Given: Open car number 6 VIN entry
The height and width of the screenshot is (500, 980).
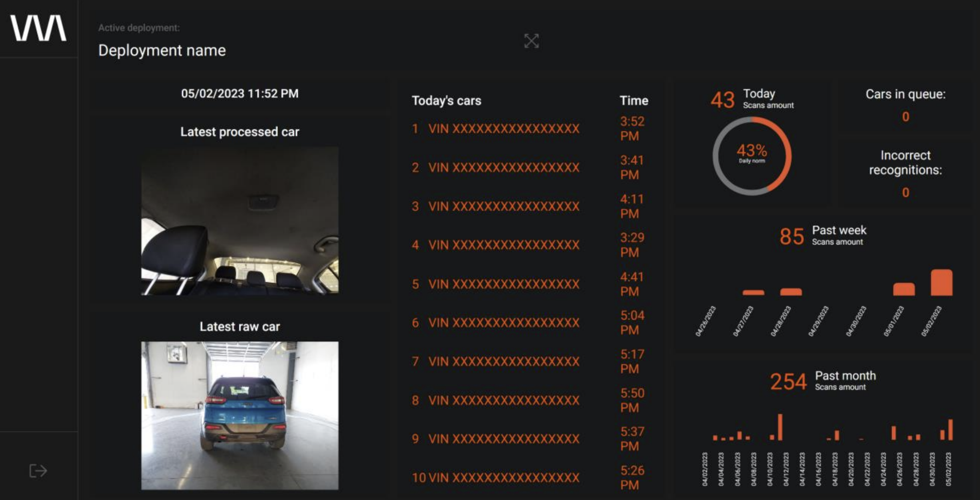Looking at the screenshot, I should click(x=503, y=323).
